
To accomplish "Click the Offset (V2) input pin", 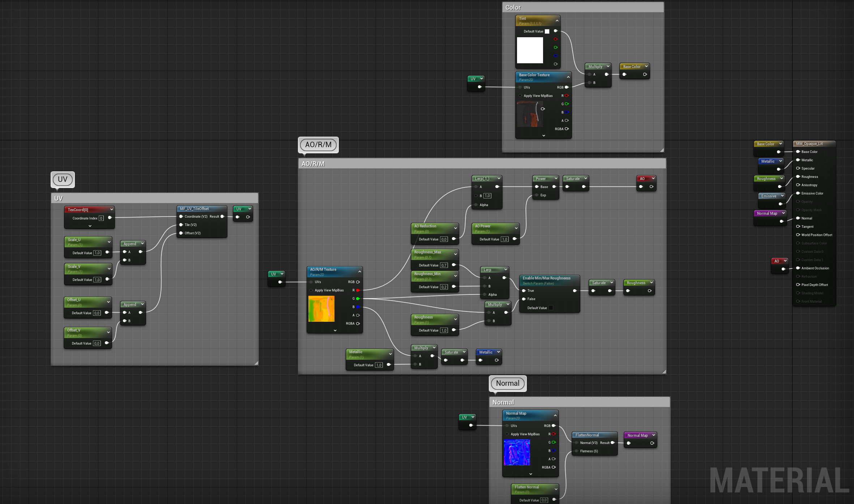I will point(181,233).
